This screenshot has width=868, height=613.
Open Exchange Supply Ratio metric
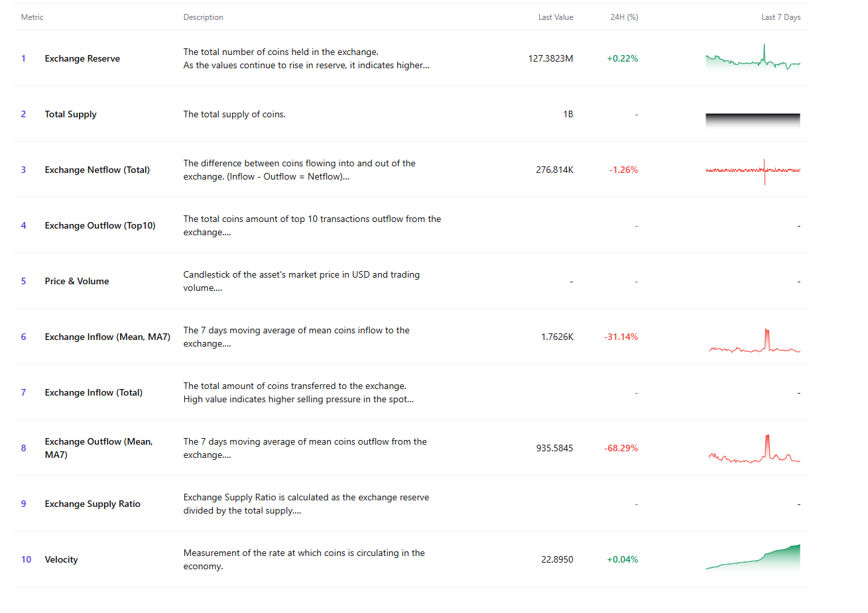click(93, 504)
